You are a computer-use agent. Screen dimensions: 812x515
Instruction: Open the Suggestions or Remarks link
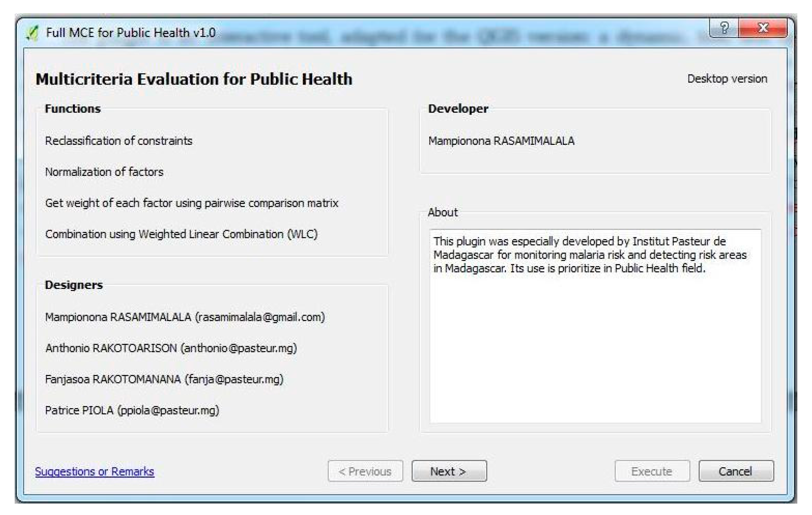pos(94,471)
